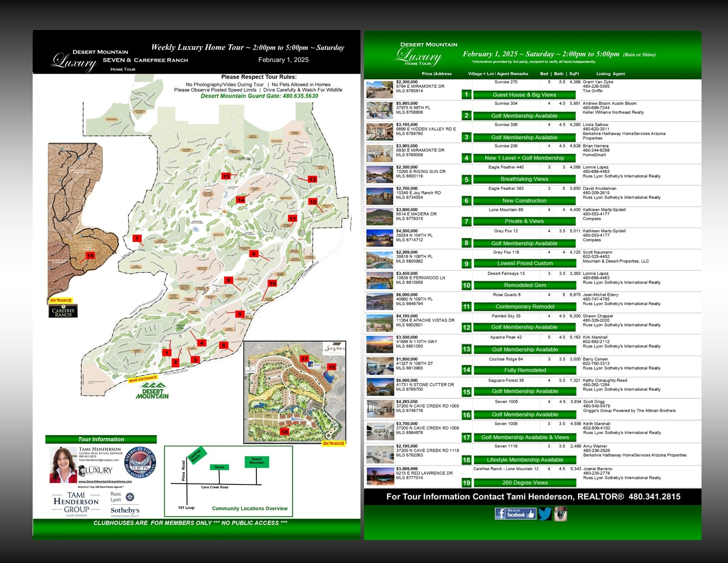Click 'Seven' box in Community Locations Overview
728x563 pixels.
pos(219,467)
